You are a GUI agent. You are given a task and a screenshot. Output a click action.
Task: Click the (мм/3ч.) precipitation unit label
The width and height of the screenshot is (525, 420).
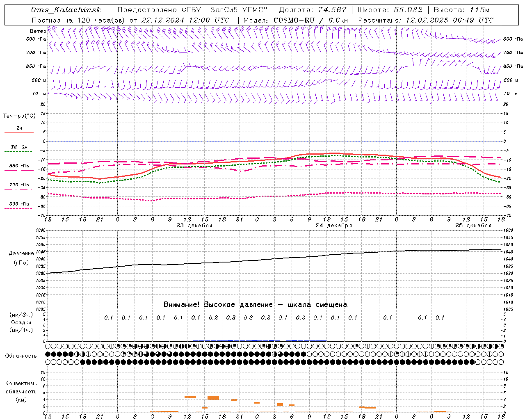[x=21, y=315]
